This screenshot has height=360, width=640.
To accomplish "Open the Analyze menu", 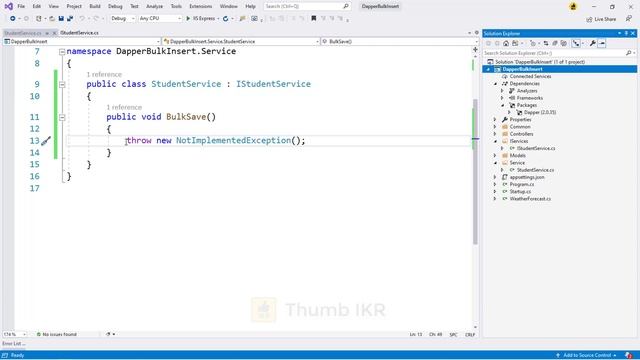I will click(154, 7).
